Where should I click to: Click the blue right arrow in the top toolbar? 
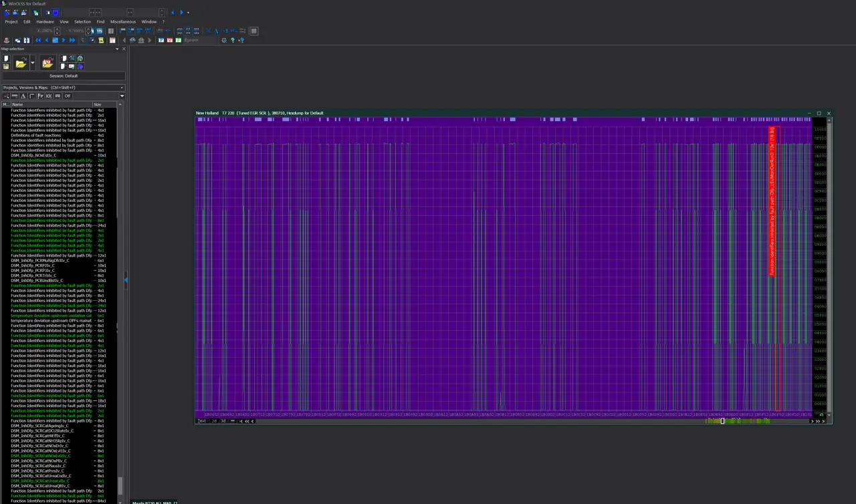[181, 12]
